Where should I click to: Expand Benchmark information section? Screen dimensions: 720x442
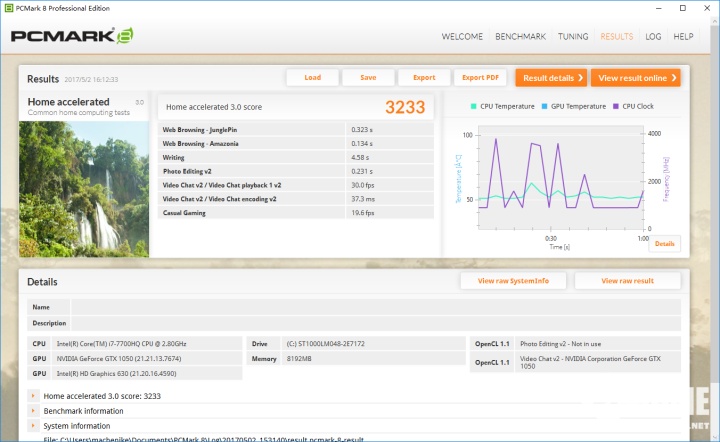pos(34,411)
